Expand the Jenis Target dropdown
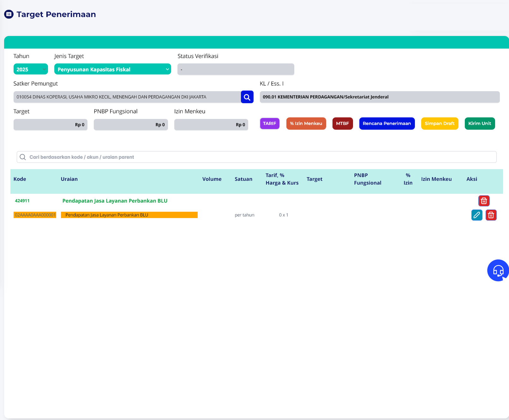The height and width of the screenshot is (420, 509). click(x=112, y=69)
